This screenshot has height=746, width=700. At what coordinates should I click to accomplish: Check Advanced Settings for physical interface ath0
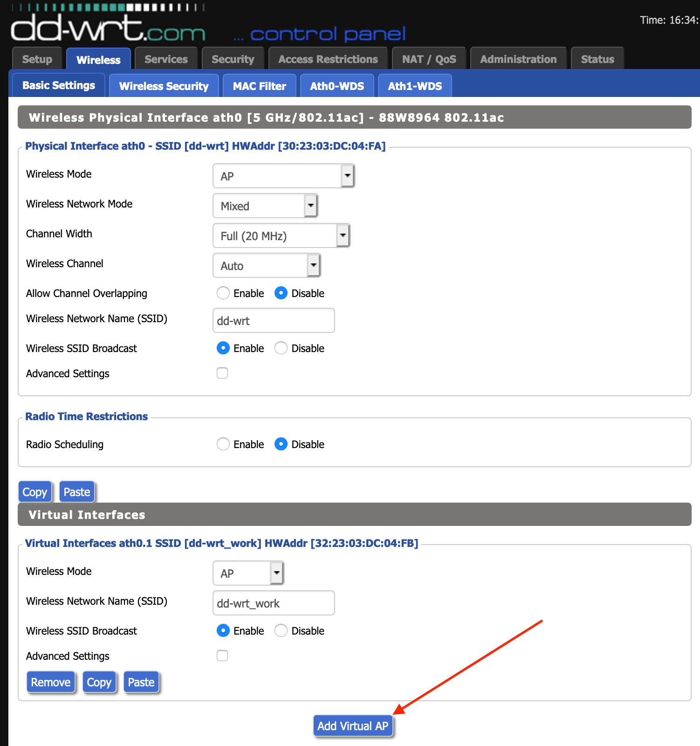tap(222, 373)
